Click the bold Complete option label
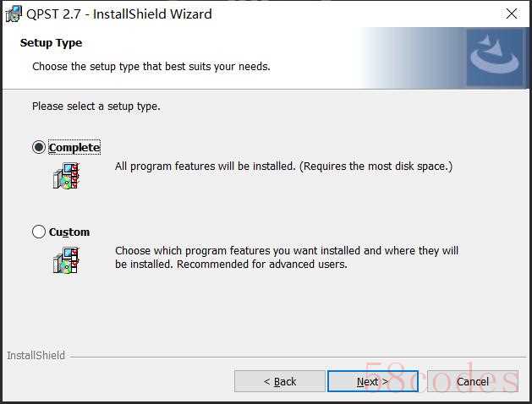Viewport: 532px width, 404px height. [74, 147]
